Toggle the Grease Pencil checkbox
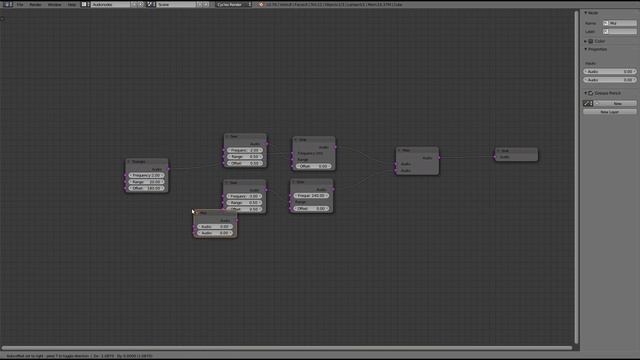The width and height of the screenshot is (640, 360). click(591, 93)
